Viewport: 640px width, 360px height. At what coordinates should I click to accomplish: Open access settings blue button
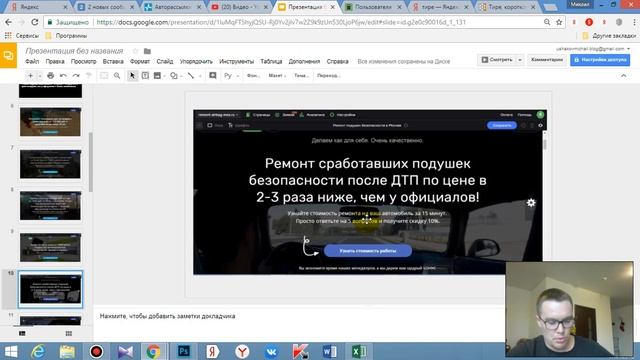point(600,60)
